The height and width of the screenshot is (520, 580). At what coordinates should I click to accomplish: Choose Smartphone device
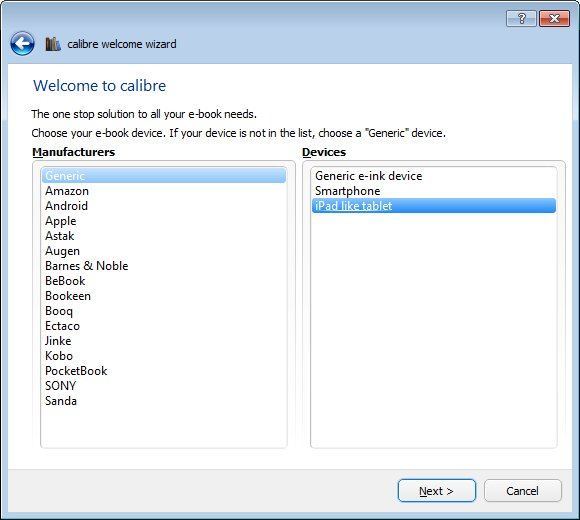pos(434,191)
